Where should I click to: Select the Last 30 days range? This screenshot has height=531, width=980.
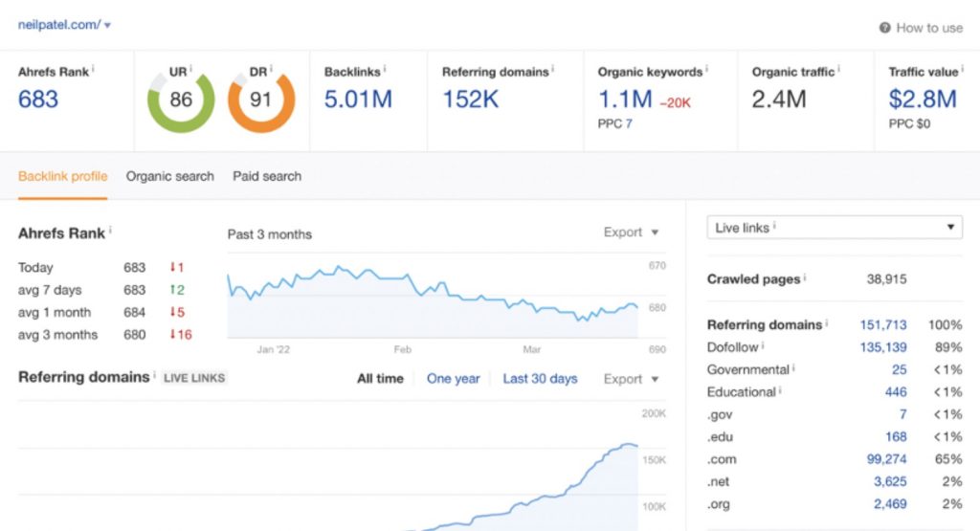click(x=540, y=379)
